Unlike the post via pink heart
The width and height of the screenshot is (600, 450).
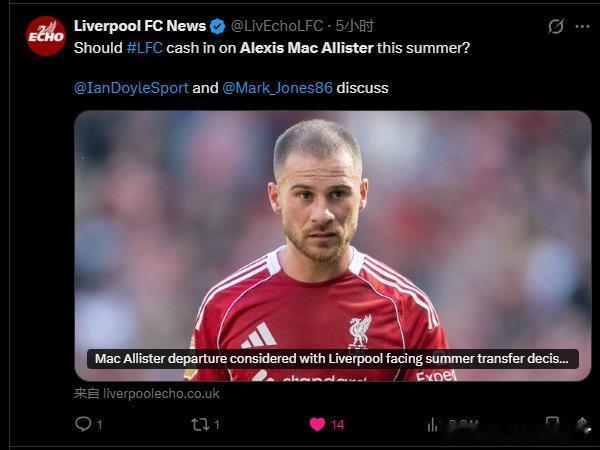tap(317, 424)
